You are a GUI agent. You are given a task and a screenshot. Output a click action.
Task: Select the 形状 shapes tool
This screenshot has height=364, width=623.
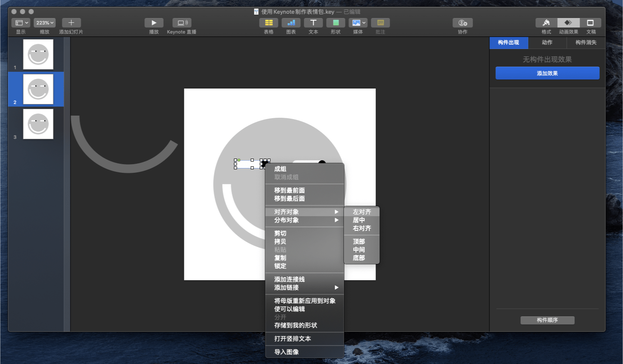click(x=336, y=22)
